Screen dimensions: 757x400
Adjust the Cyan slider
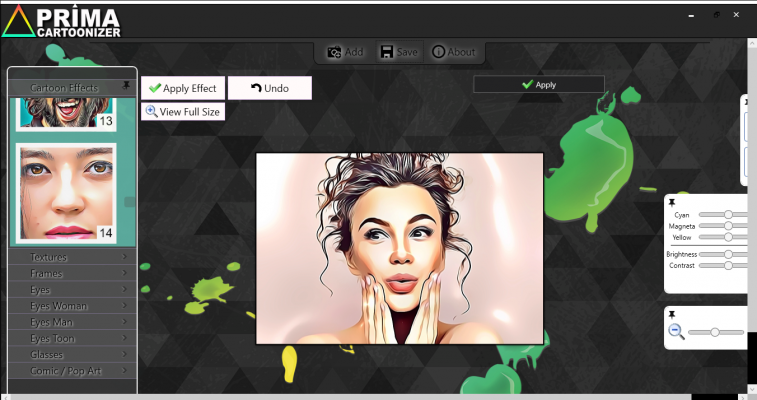click(723, 215)
